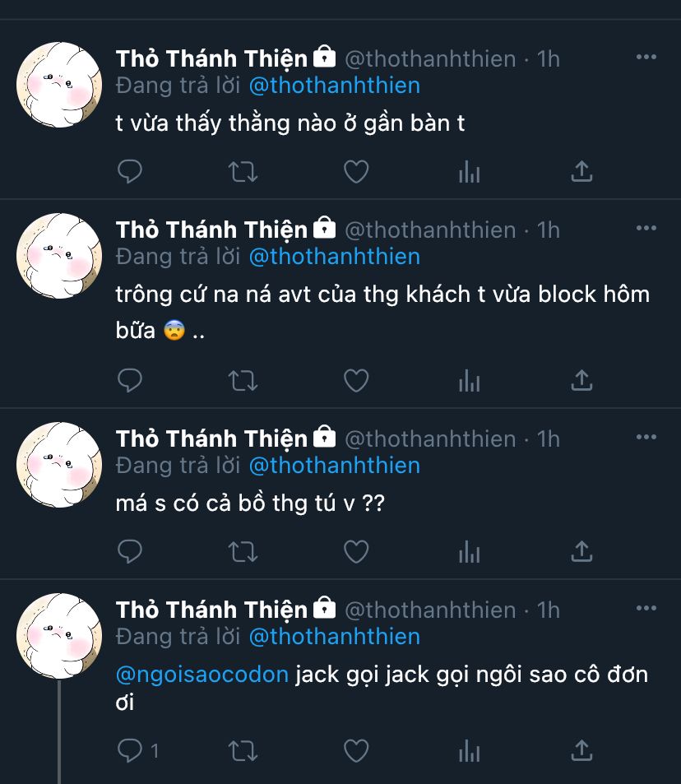View analytics of 'trông cứ na ná' tweet

(x=469, y=381)
